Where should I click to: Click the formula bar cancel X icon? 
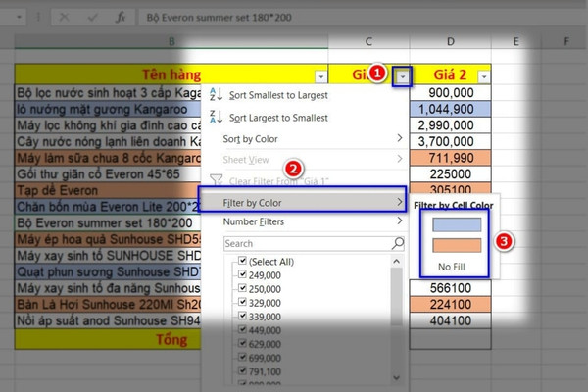point(64,17)
